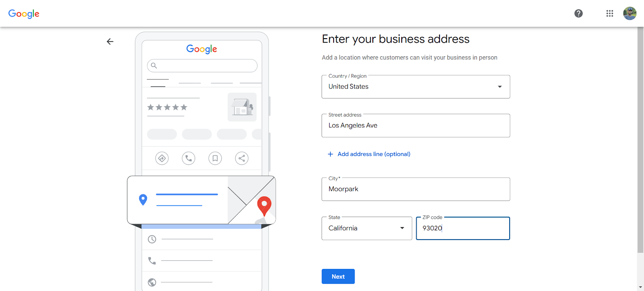Expand the Country / Region dropdown
The height and width of the screenshot is (291, 644).
[416, 86]
